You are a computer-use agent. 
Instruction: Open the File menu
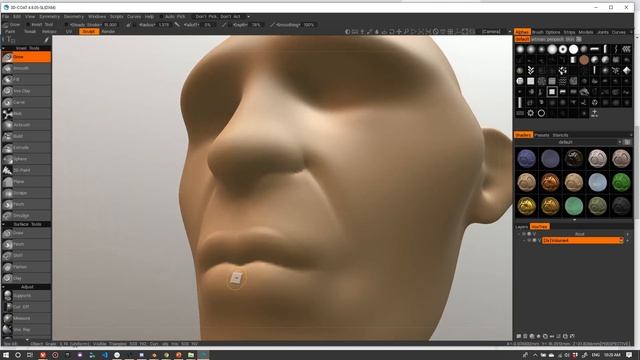[x=5, y=17]
